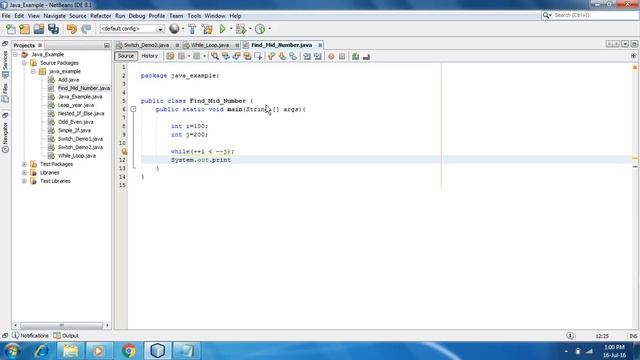This screenshot has height=360, width=640.
Task: Expand the Libraries node
Action: coord(24,173)
